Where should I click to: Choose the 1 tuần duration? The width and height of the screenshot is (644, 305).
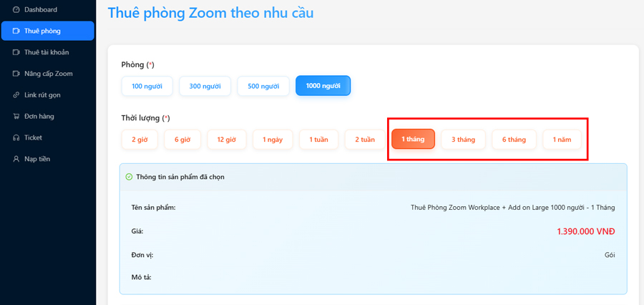point(318,140)
